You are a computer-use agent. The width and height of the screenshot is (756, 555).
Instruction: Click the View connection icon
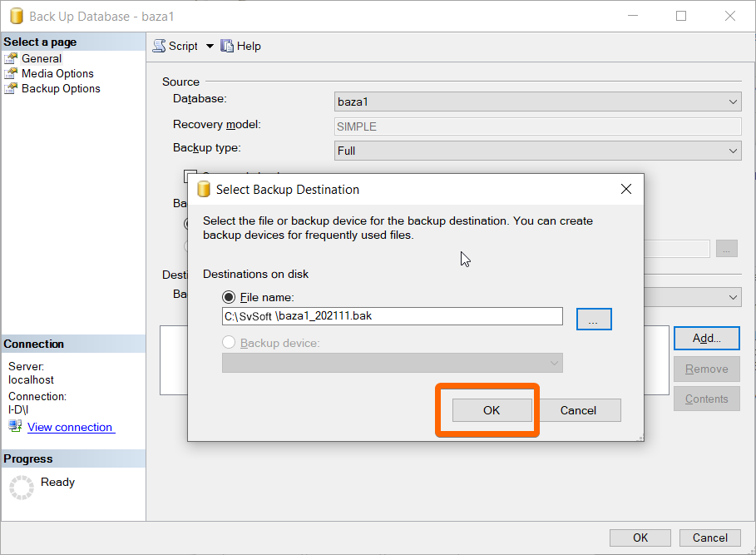tap(15, 426)
